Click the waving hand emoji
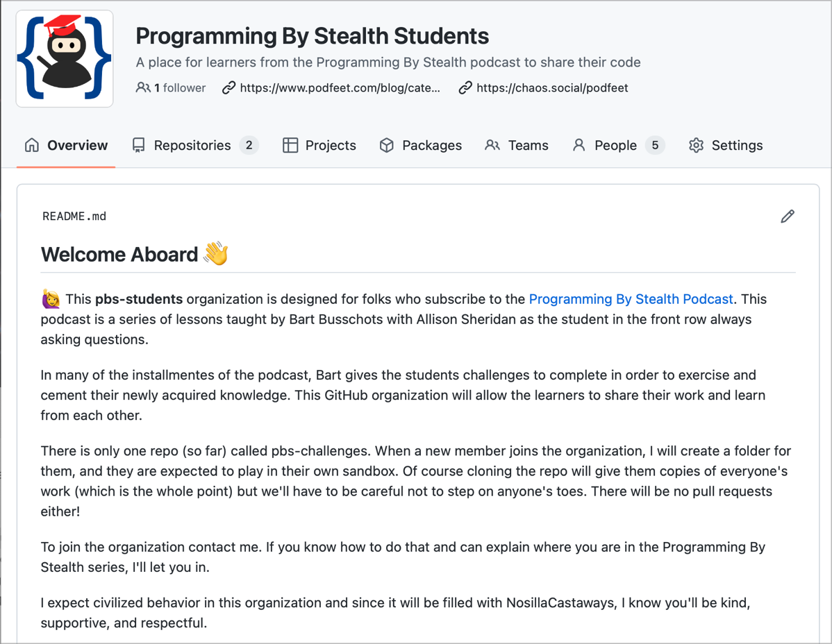This screenshot has width=832, height=644. pyautogui.click(x=216, y=253)
